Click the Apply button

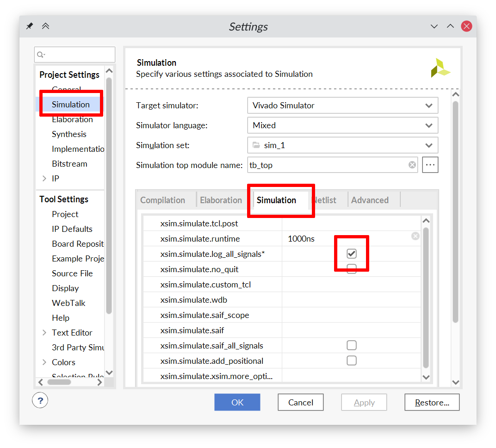click(364, 403)
